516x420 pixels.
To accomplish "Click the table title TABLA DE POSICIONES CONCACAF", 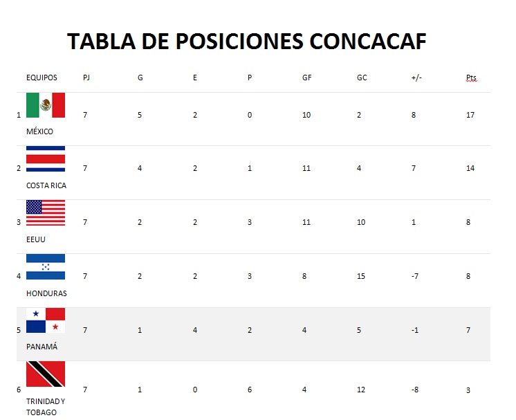I will coord(247,42).
